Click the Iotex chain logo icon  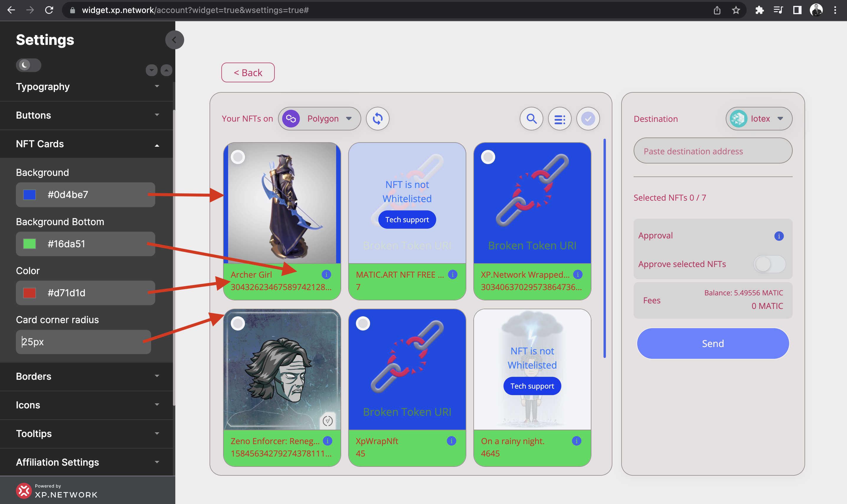[738, 119]
